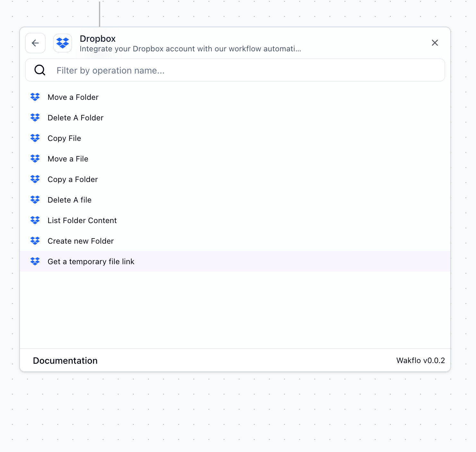The width and height of the screenshot is (476, 452).
Task: Select the Delete A file operation
Action: tap(69, 200)
